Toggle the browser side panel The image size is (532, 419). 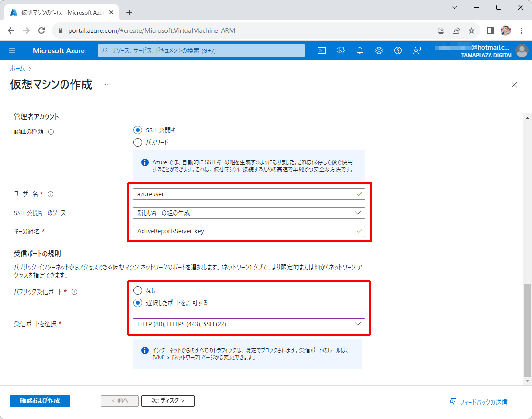pyautogui.click(x=490, y=30)
